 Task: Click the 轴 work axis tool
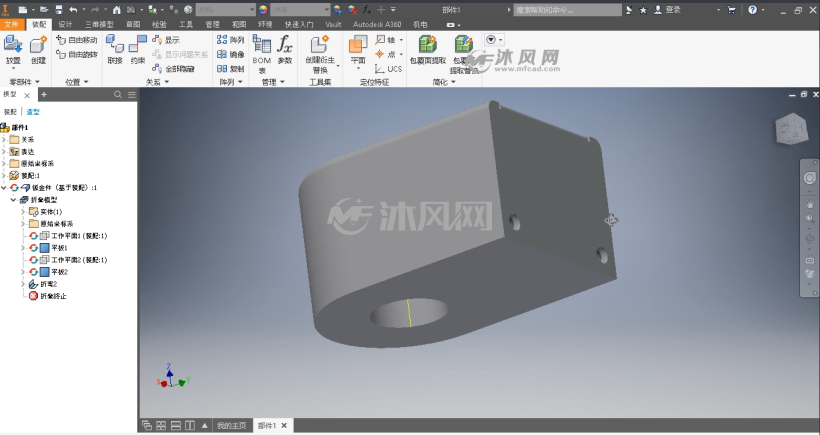[386, 40]
